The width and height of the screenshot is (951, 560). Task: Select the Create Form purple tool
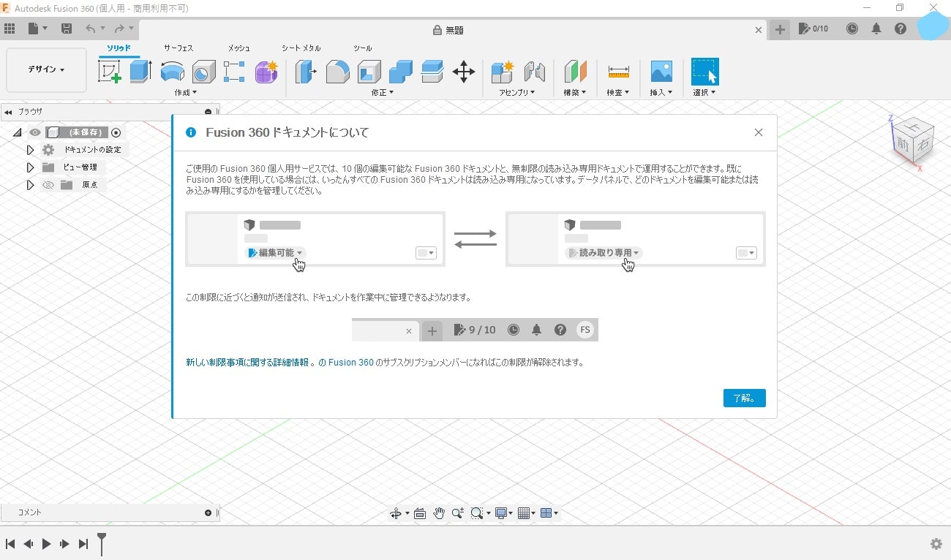click(x=266, y=72)
